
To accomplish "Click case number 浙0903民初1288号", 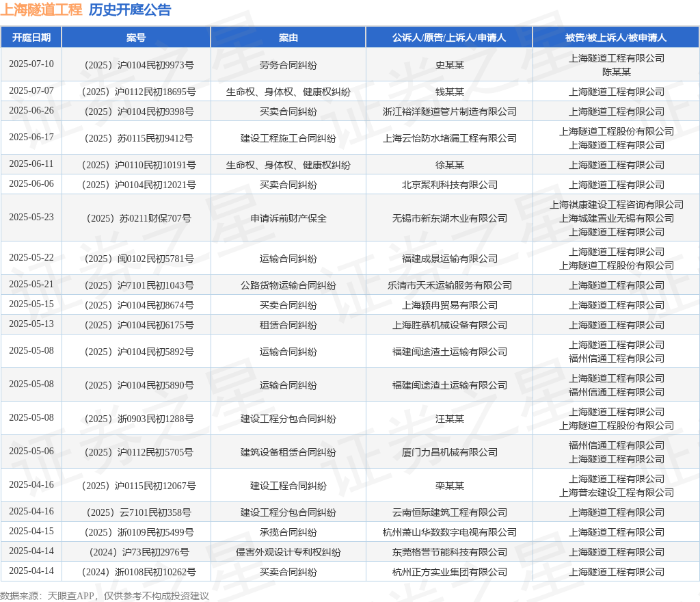I will 139,419.
